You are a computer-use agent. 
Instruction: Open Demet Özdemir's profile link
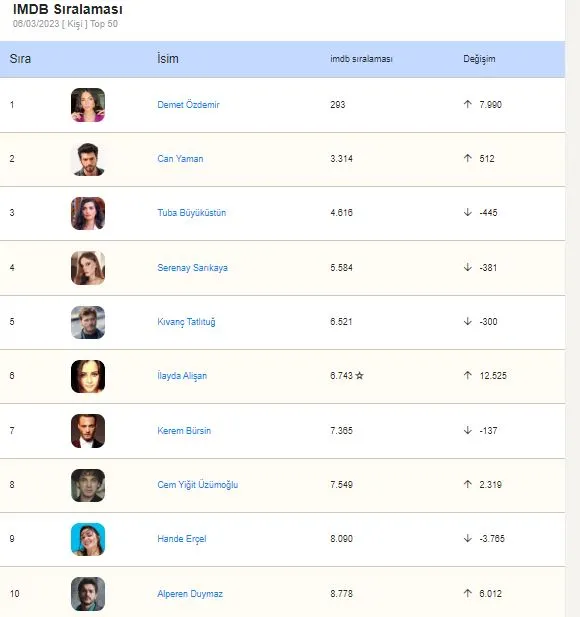[188, 105]
